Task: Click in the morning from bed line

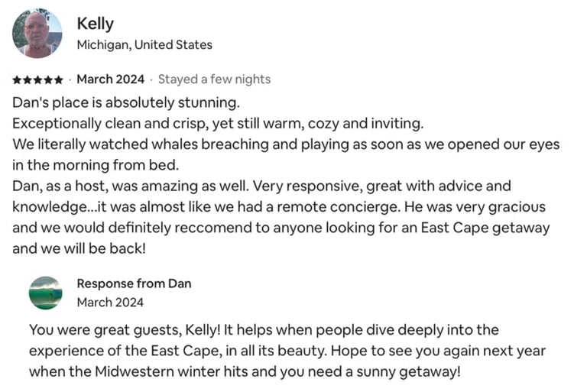Action: point(96,165)
